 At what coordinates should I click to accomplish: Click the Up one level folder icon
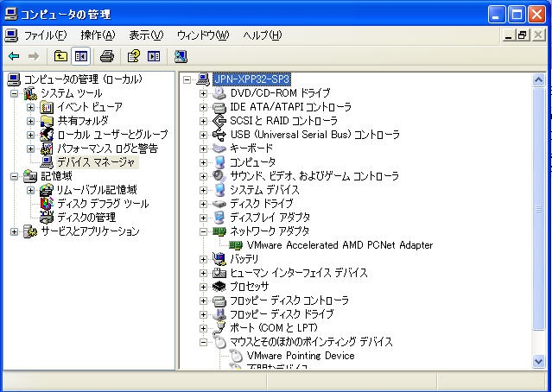pyautogui.click(x=60, y=56)
